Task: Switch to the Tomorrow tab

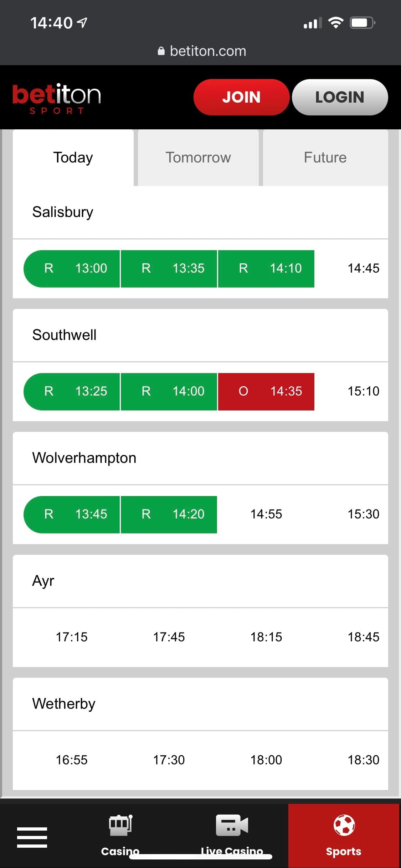Action: point(198,157)
